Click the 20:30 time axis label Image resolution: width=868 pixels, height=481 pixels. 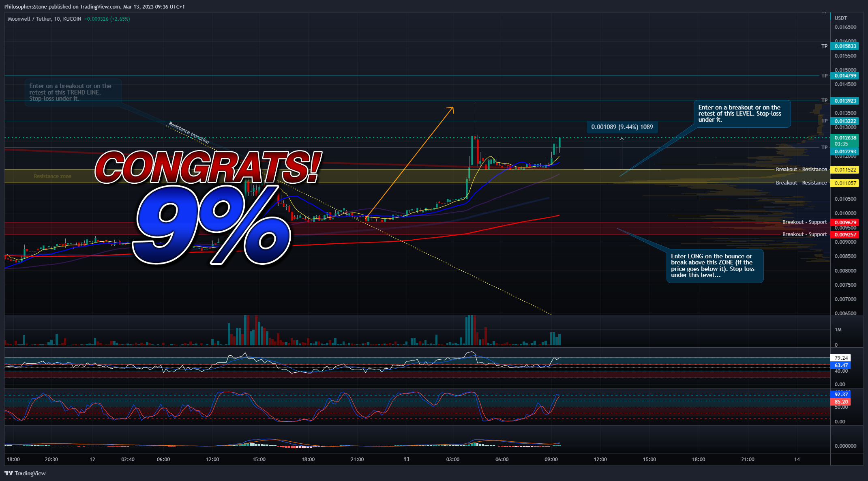[51, 460]
